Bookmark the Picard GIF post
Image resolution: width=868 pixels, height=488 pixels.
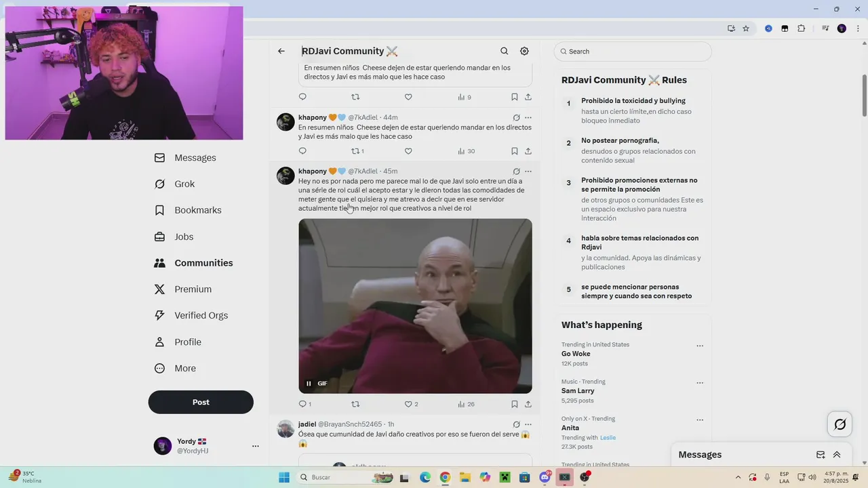tap(514, 404)
